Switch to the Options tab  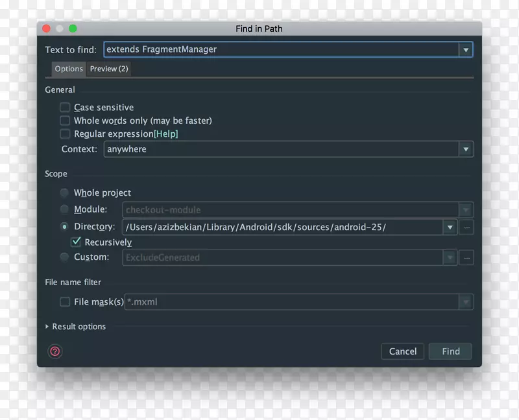(x=68, y=69)
